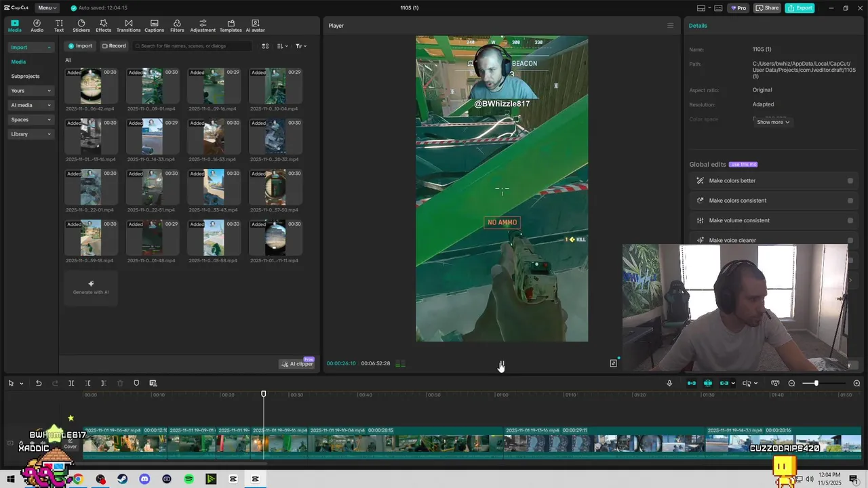Click the split clip tool
The height and width of the screenshot is (488, 868).
(x=71, y=383)
